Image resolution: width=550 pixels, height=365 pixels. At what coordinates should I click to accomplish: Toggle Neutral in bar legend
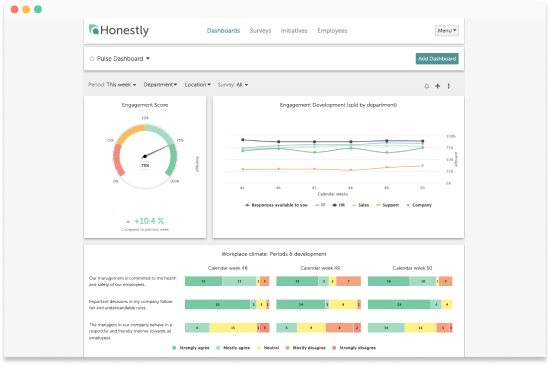pyautogui.click(x=268, y=348)
